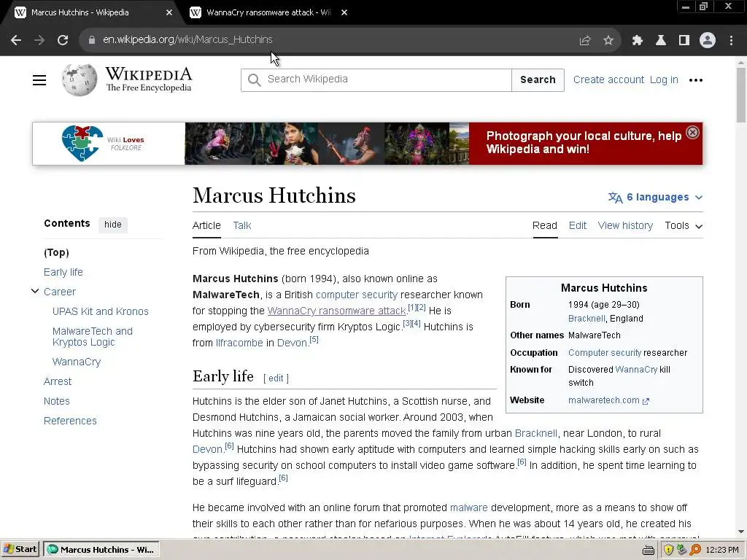747x560 pixels.
Task: Click the padlock site info icon
Action: 91,40
